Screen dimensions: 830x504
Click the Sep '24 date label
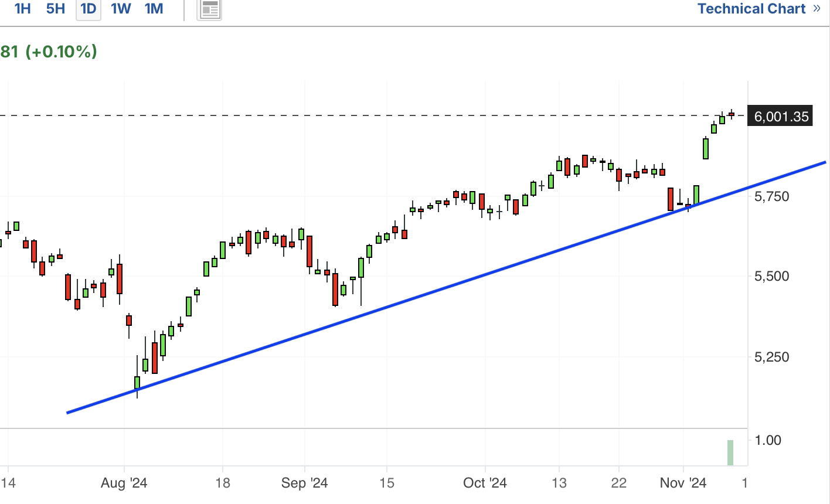pos(305,483)
